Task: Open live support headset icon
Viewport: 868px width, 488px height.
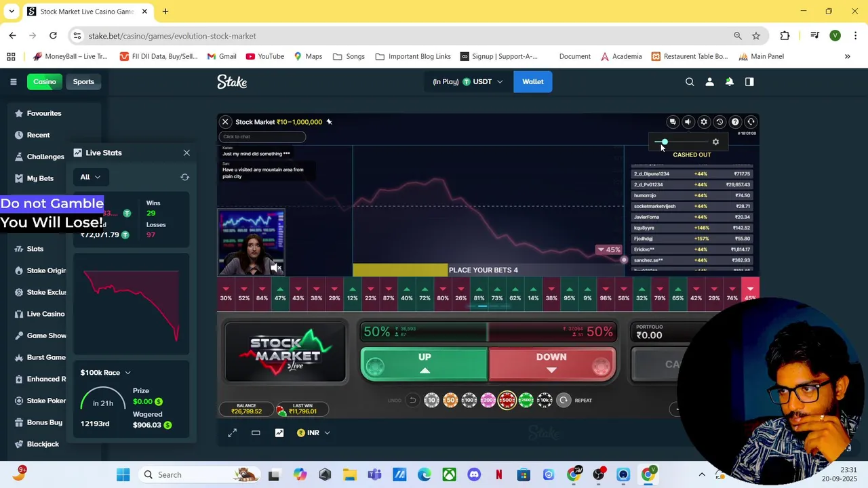Action: coord(751,122)
